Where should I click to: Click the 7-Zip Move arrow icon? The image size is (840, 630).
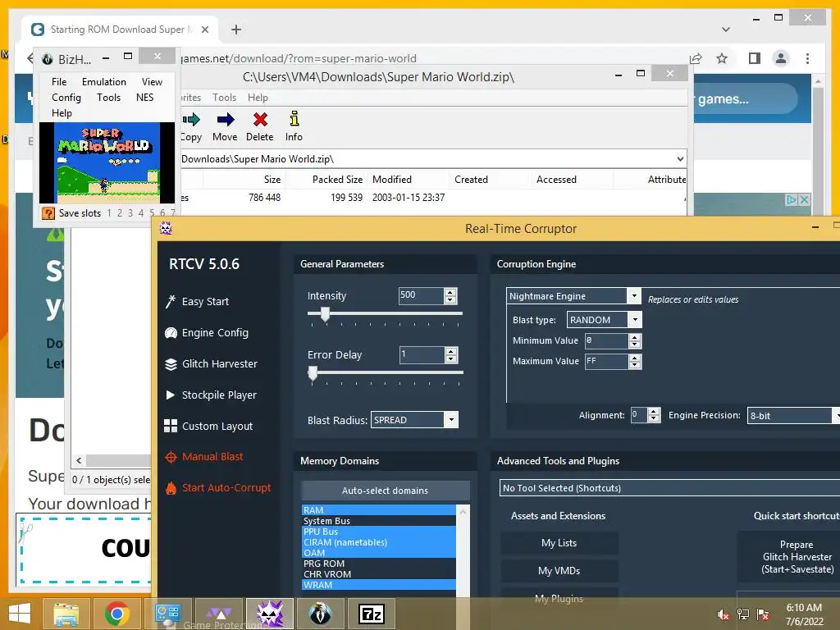225,120
